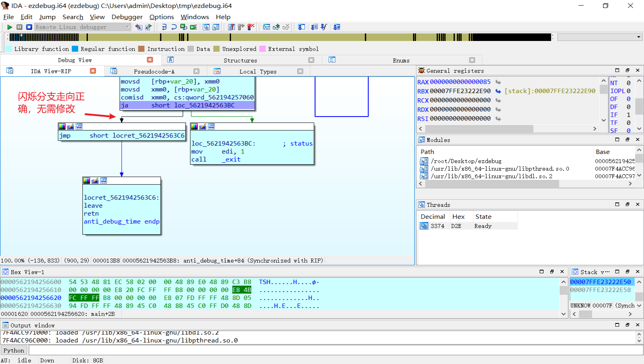Maximize the Threads panel
The width and height of the screenshot is (644, 364).
click(x=617, y=204)
